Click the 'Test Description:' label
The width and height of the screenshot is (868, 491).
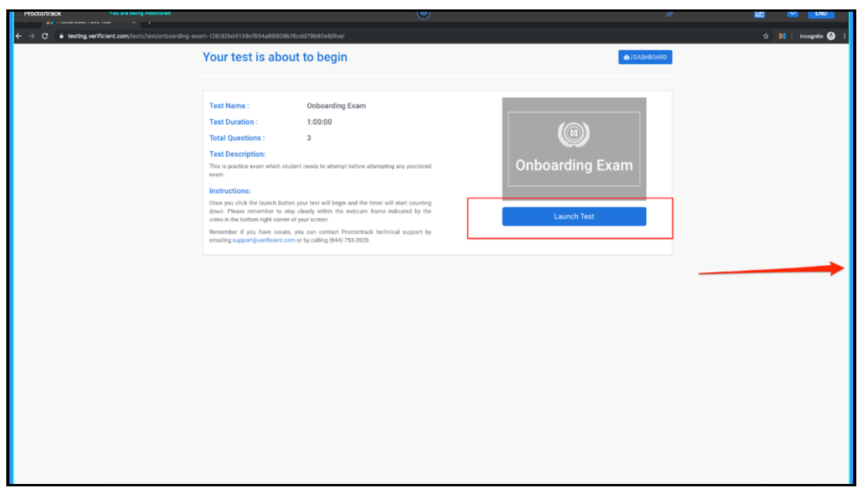pyautogui.click(x=237, y=154)
